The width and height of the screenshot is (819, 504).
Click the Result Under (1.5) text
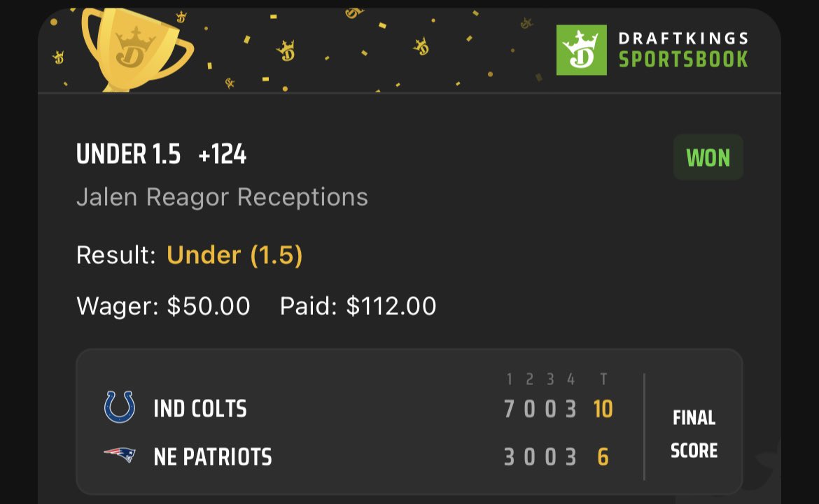click(234, 255)
